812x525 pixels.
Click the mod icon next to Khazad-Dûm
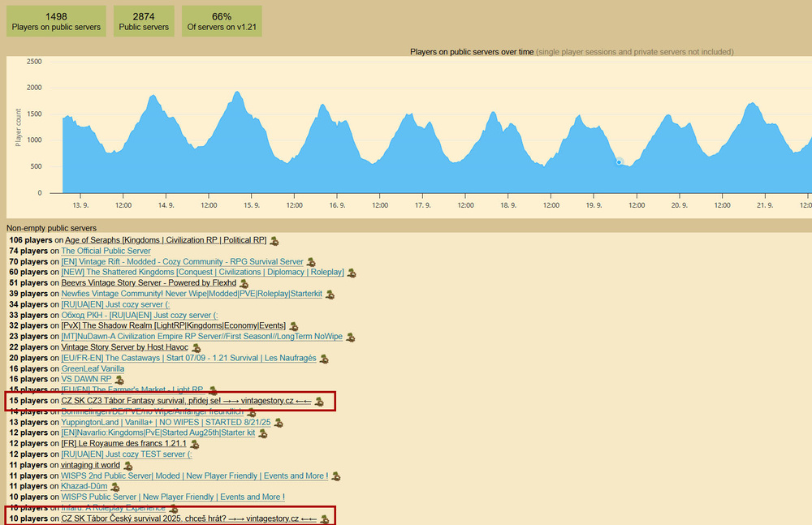114,487
